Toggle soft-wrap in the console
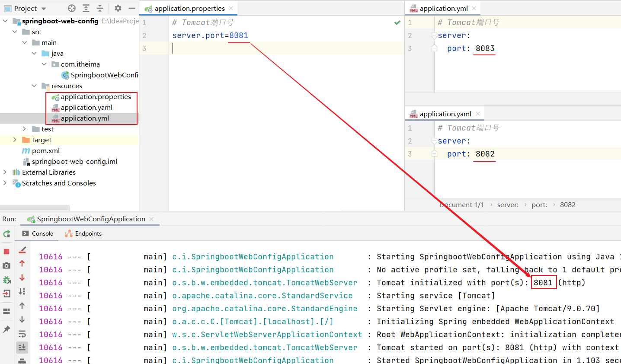 [x=22, y=334]
